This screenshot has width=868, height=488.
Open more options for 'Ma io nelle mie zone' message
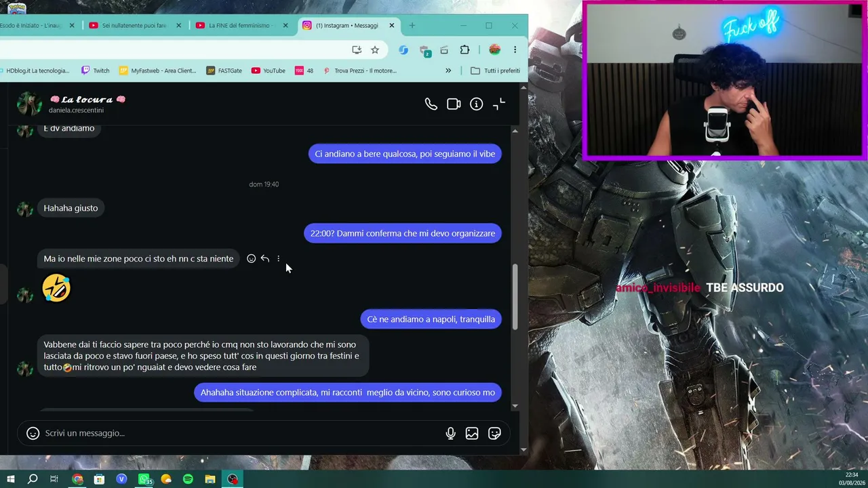pyautogui.click(x=278, y=258)
